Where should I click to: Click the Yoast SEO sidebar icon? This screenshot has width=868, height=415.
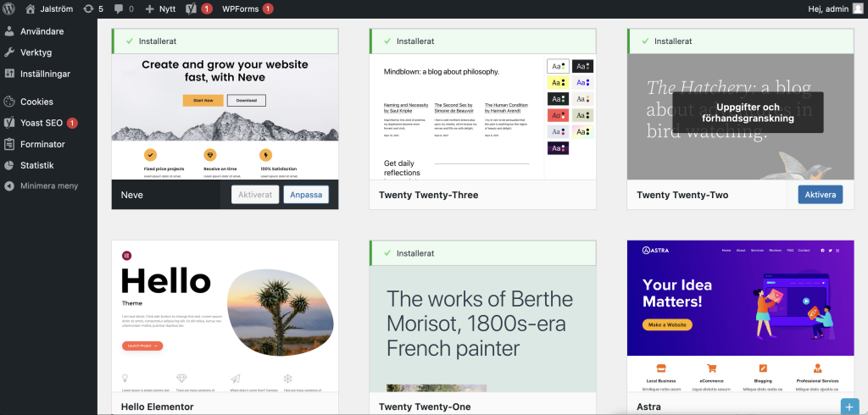pos(8,123)
